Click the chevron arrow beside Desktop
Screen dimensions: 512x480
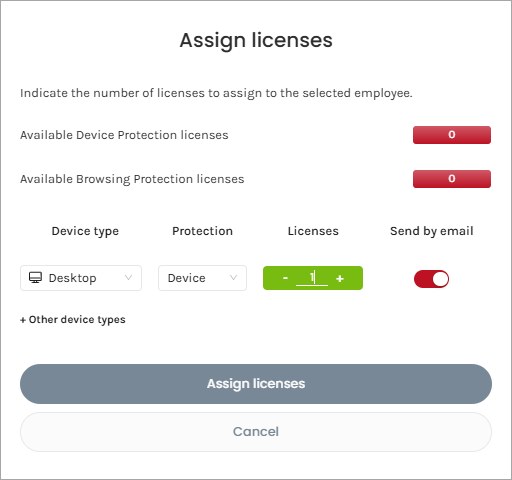tap(128, 278)
